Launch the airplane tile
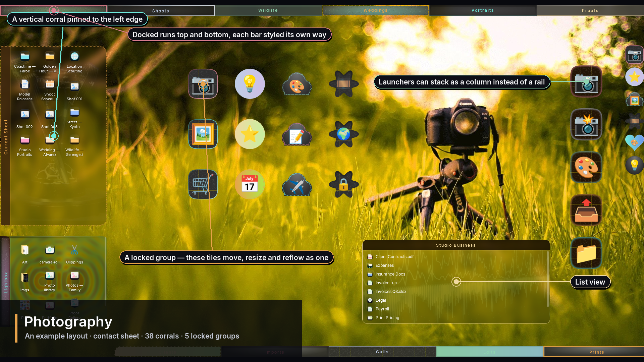 click(x=297, y=184)
